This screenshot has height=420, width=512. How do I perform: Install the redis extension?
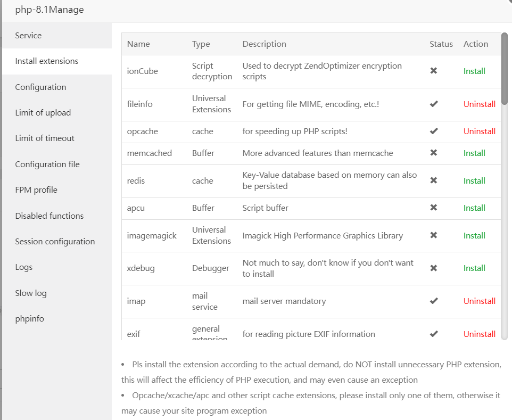(x=474, y=180)
